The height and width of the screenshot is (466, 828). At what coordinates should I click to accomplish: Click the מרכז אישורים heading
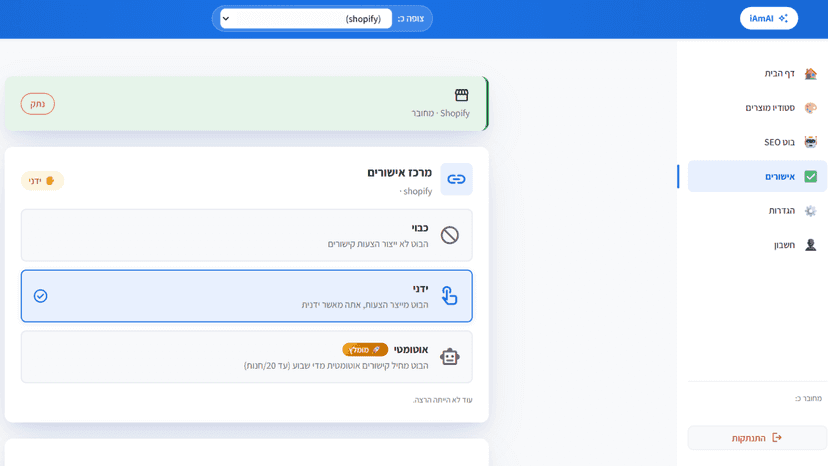pos(399,173)
